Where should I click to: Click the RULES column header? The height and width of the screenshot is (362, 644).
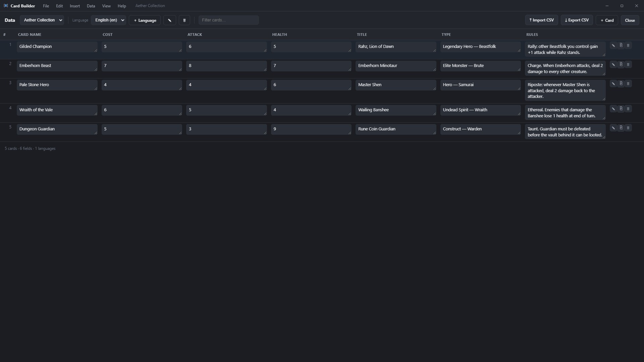532,35
